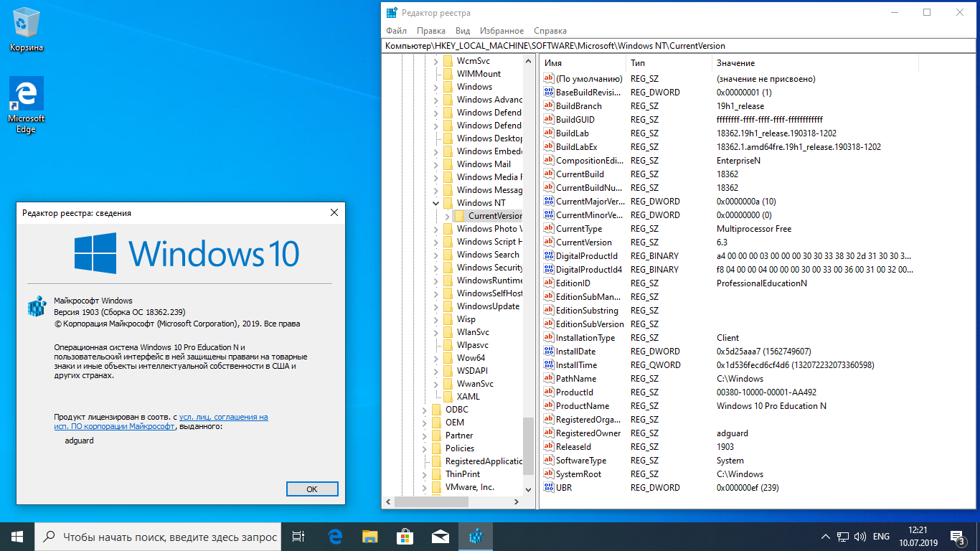Image resolution: width=980 pixels, height=551 pixels.
Task: Select the EditionID value icon
Action: tap(549, 283)
